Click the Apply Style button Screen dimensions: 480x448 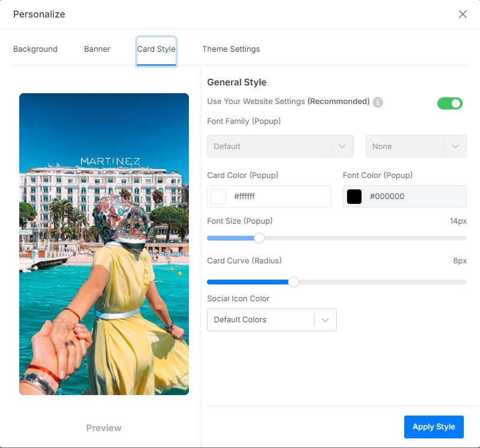(434, 426)
